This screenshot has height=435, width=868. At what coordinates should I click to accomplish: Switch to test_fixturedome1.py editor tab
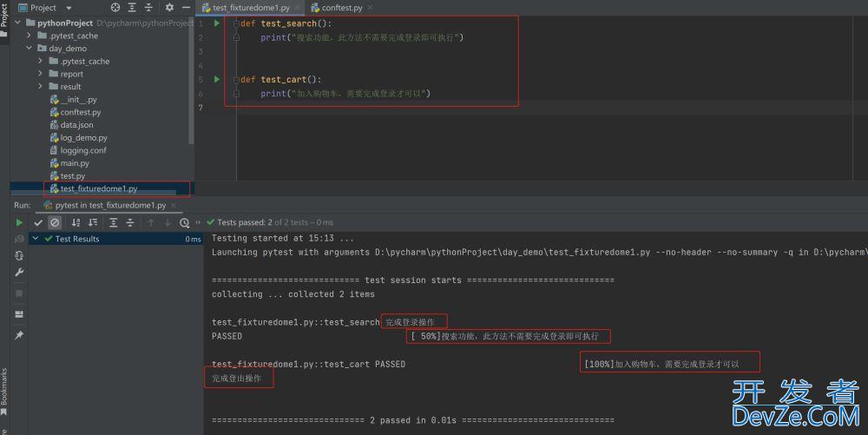click(x=251, y=8)
